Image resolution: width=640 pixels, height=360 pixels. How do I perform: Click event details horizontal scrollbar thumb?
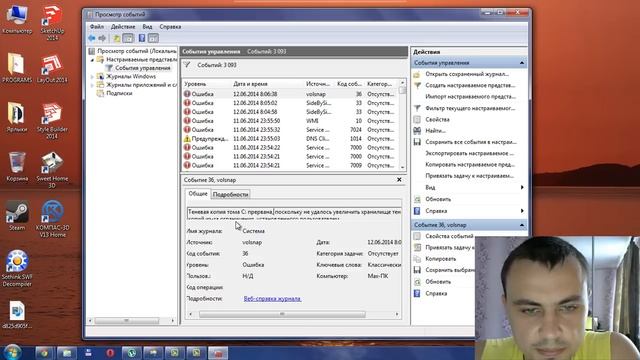282,314
